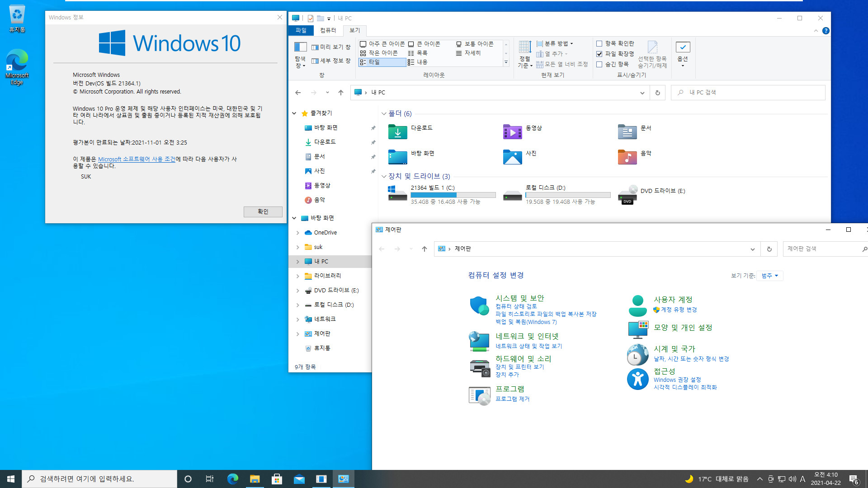This screenshot has height=488, width=868.
Task: Click the D: drive usage bar
Action: [568, 195]
